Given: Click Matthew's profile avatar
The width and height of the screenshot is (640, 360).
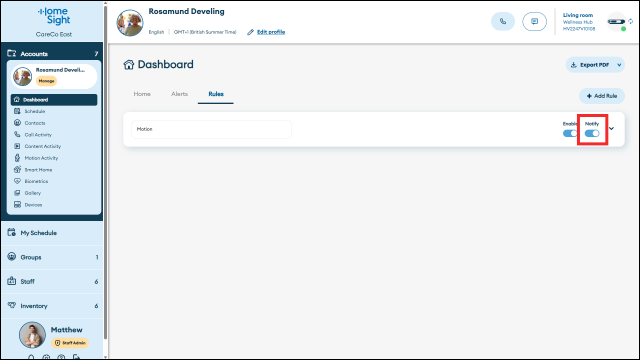Looking at the screenshot, I should (32, 335).
